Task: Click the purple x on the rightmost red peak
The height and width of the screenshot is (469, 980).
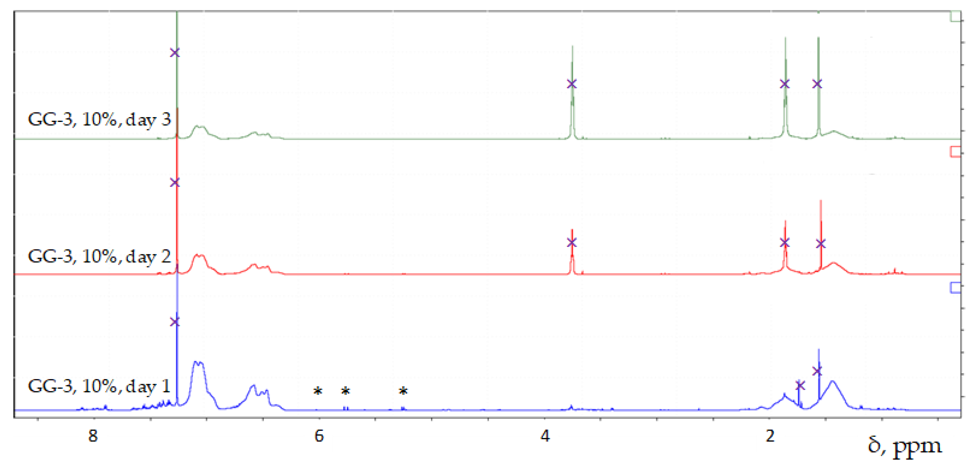Action: tap(821, 244)
